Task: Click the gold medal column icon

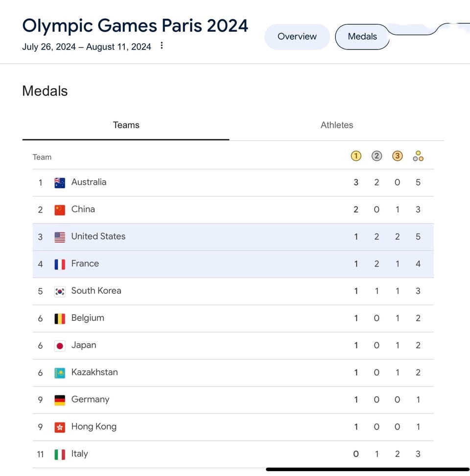Action: pos(356,156)
